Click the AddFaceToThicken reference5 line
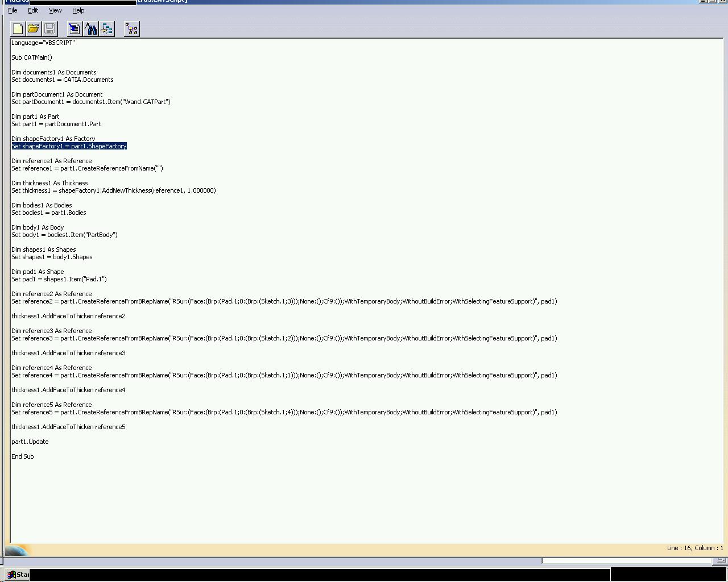Image resolution: width=728 pixels, height=582 pixels. [x=68, y=427]
